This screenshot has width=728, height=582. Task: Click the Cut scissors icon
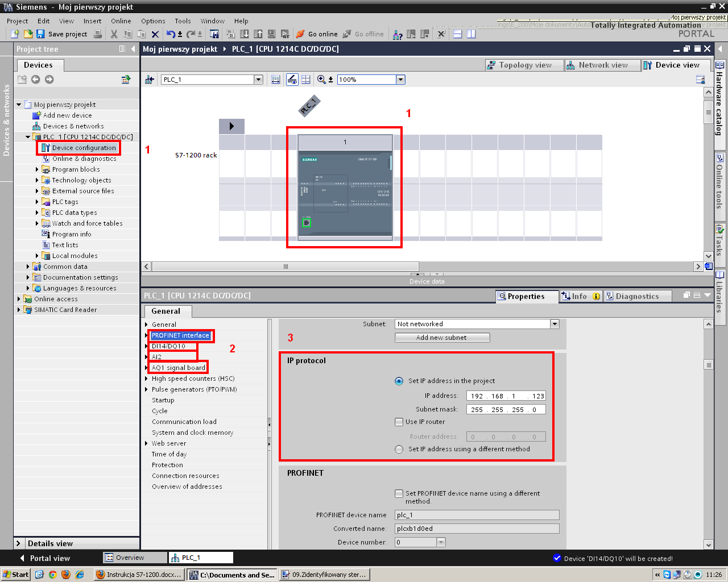(114, 34)
